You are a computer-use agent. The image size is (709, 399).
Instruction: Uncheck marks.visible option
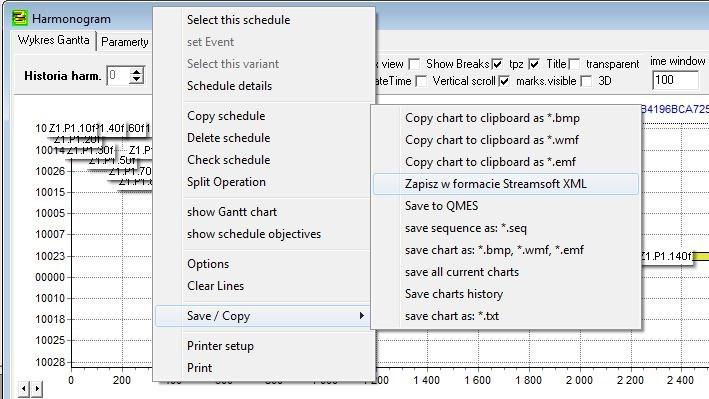(x=504, y=81)
